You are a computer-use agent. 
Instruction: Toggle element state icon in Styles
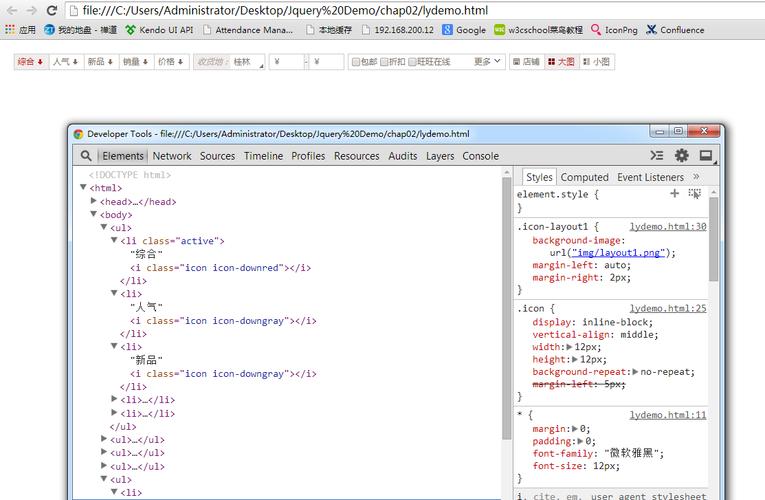tap(695, 194)
